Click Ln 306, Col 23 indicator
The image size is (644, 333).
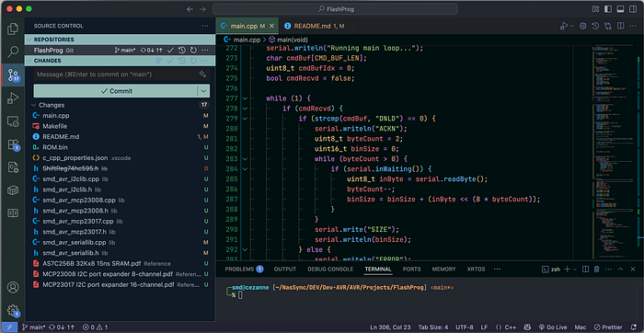[x=391, y=327]
